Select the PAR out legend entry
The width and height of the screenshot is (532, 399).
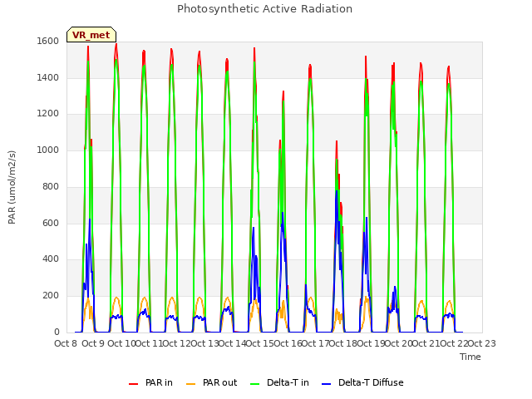coord(212,382)
